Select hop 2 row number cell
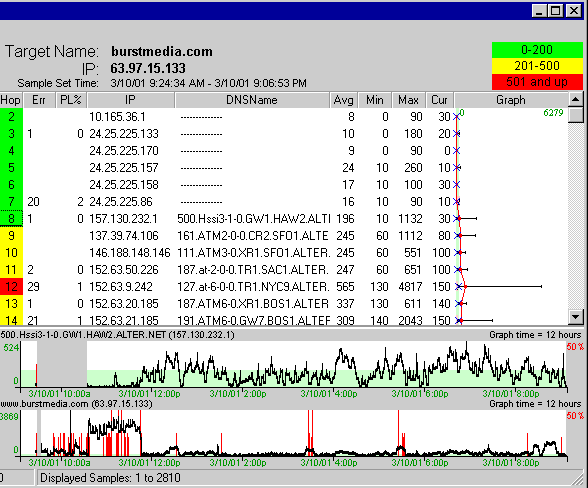Viewport: 588px width, 488px height. (x=11, y=117)
